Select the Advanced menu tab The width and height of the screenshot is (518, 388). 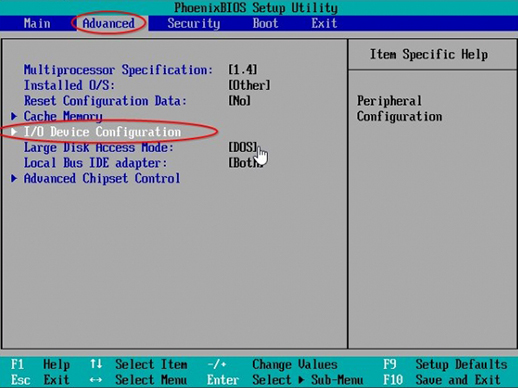point(109,23)
